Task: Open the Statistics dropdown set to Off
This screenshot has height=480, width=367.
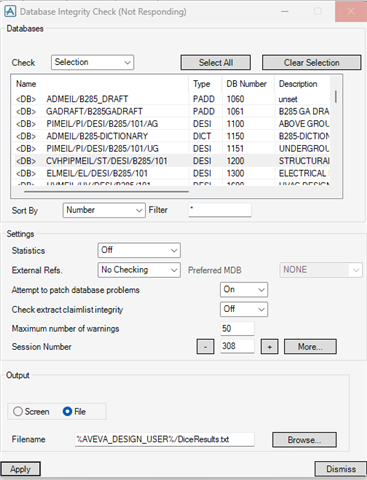Action: click(x=139, y=250)
